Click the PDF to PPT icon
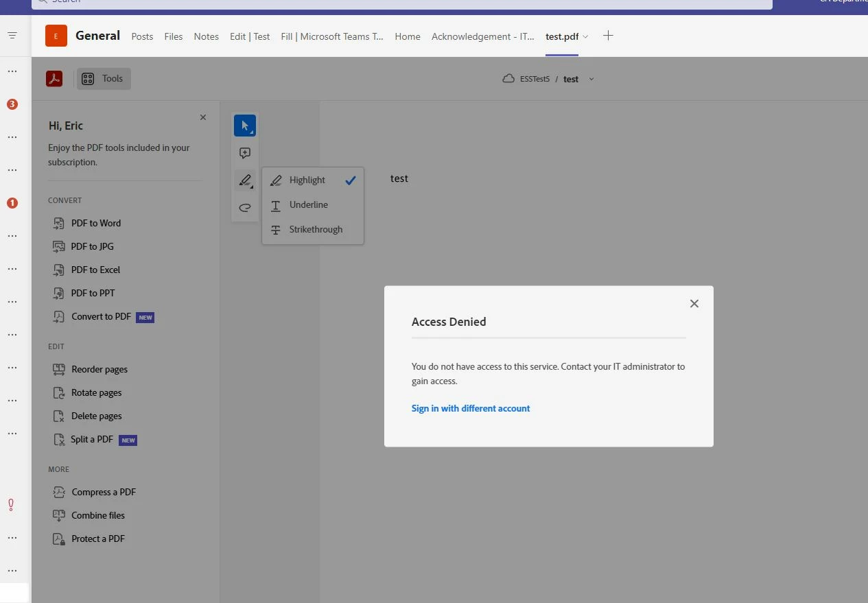868x603 pixels. coord(59,293)
